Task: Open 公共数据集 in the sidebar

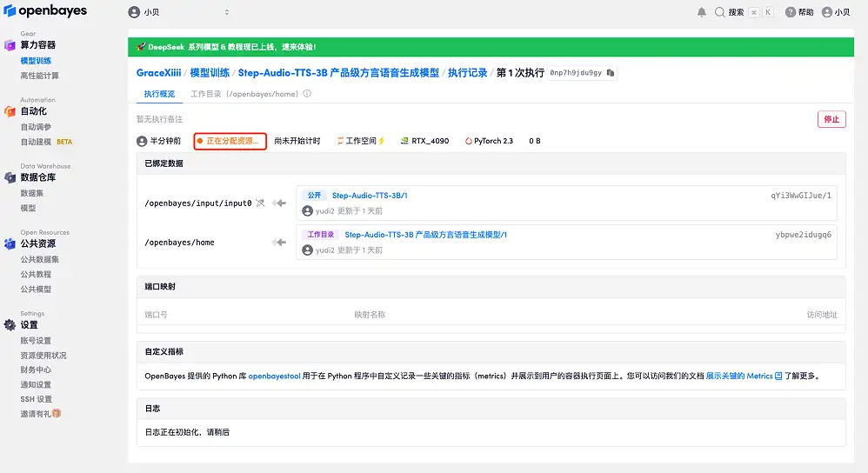Action: click(x=39, y=259)
